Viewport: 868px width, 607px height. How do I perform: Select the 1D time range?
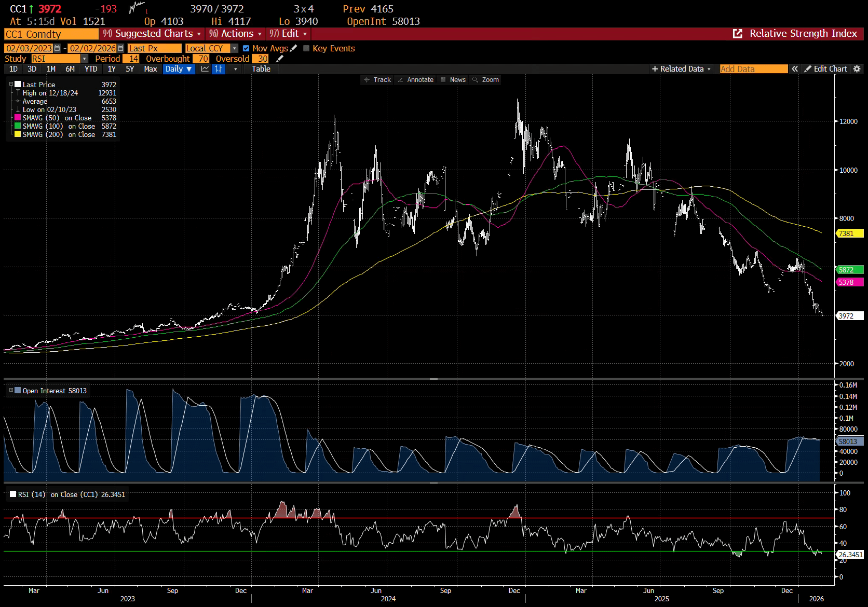13,69
